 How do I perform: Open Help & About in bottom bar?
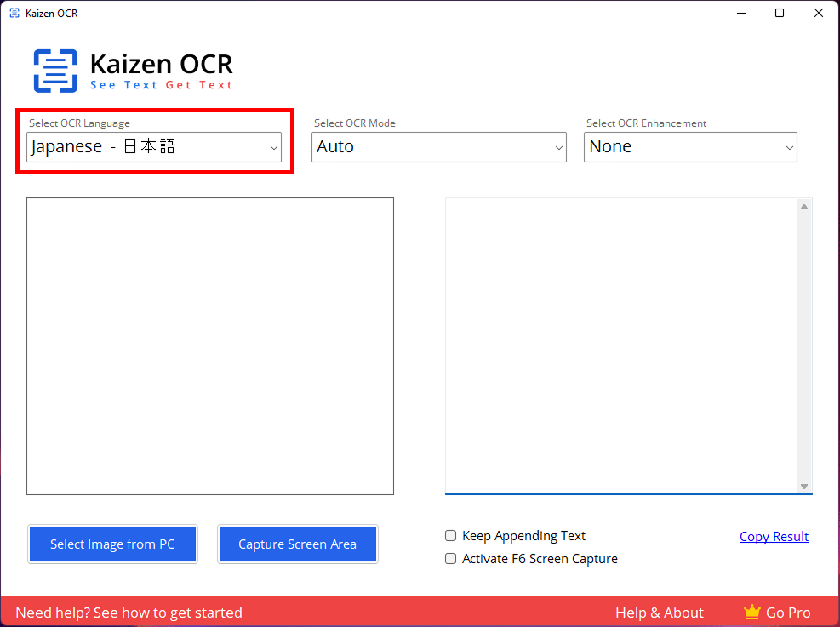(x=659, y=613)
